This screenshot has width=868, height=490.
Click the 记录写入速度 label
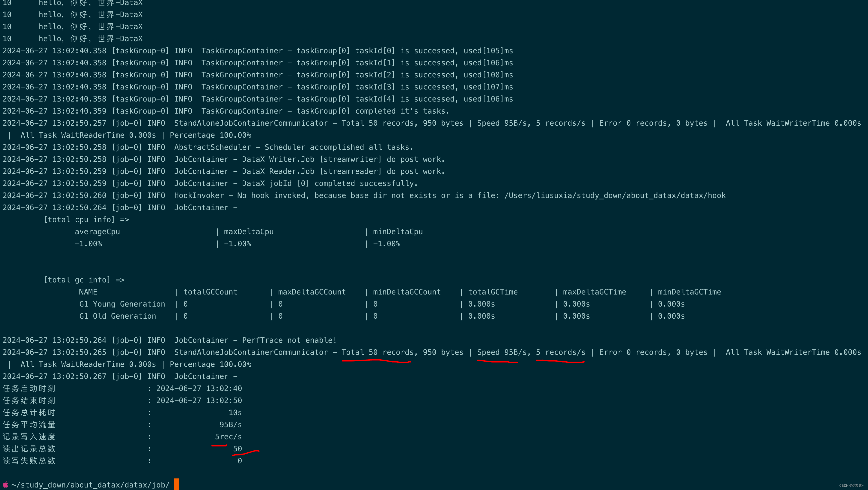coord(29,437)
